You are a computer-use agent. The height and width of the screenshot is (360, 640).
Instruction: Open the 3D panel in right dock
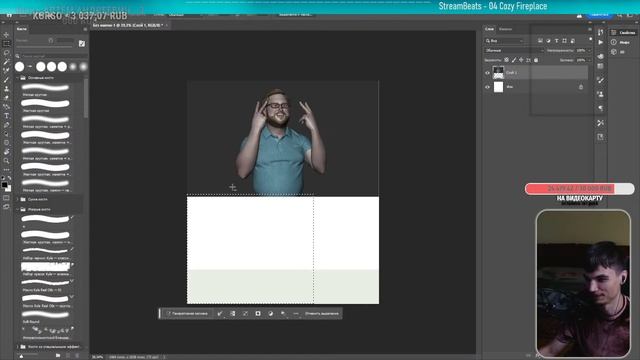coord(617,52)
